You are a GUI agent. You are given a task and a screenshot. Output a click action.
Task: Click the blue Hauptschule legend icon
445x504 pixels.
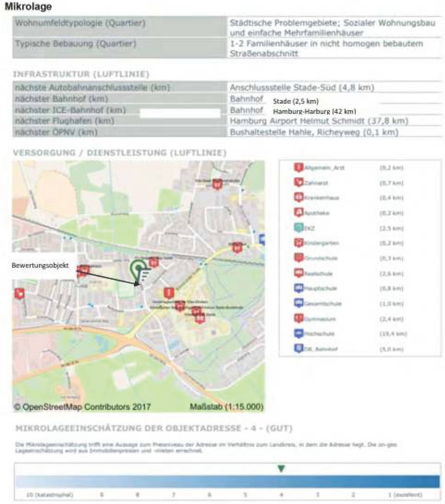(x=299, y=288)
